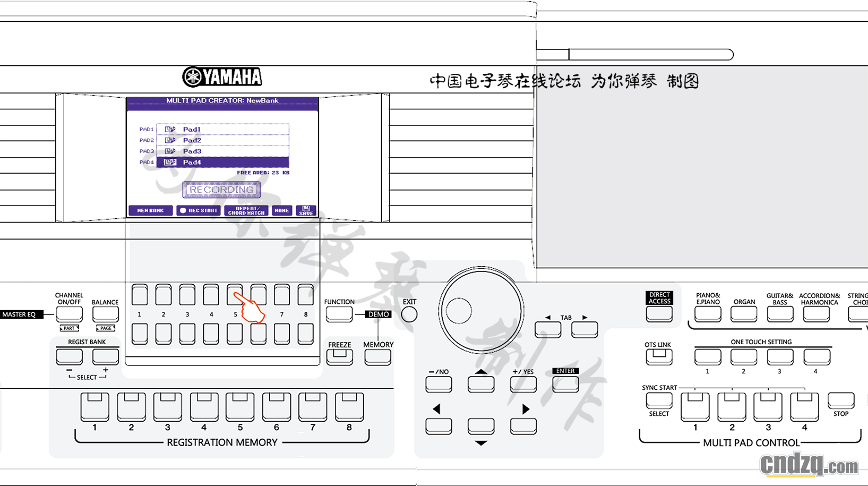Toggle SYNC START SELECT button
Viewport: 868px width, 486px height.
pyautogui.click(x=659, y=400)
